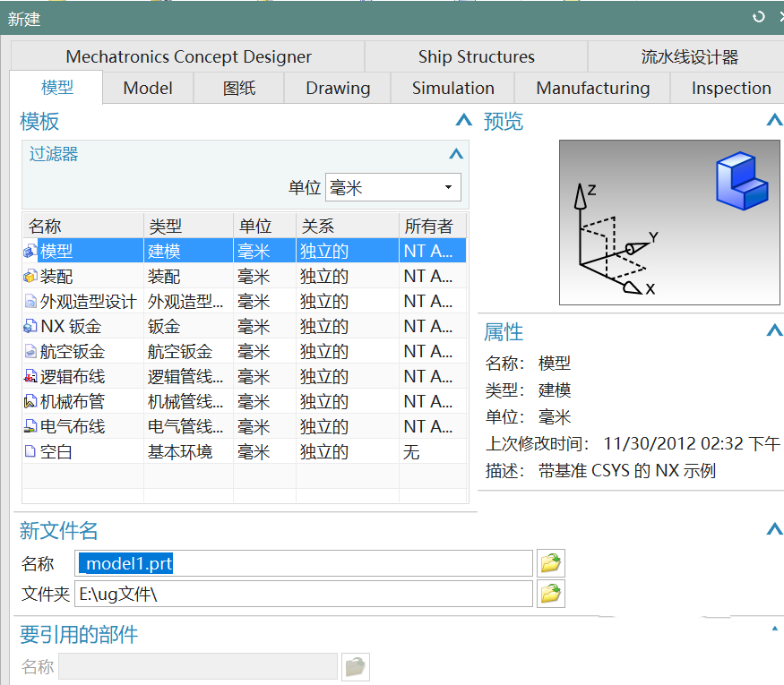Screen dimensions: 784x685
Task: Open the Ship Structures tab
Action: tap(476, 56)
